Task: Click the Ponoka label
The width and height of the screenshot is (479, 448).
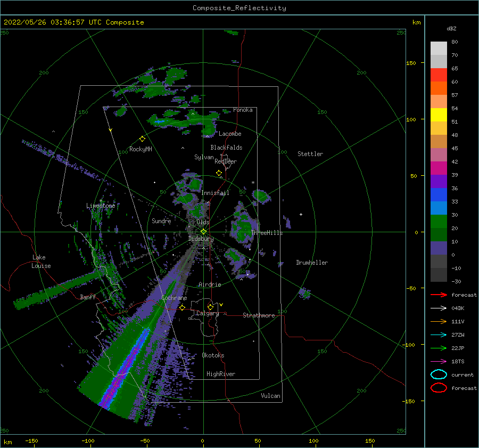Action: pyautogui.click(x=243, y=110)
